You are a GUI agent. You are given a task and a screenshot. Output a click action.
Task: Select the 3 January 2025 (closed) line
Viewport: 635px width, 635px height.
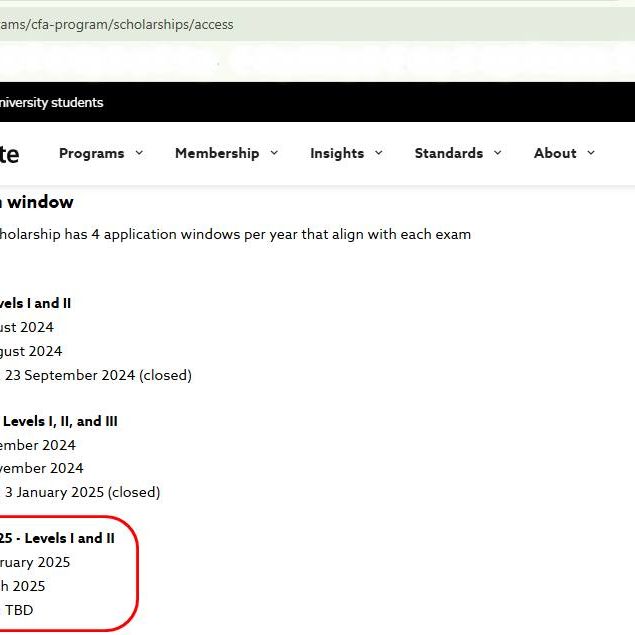tap(82, 492)
